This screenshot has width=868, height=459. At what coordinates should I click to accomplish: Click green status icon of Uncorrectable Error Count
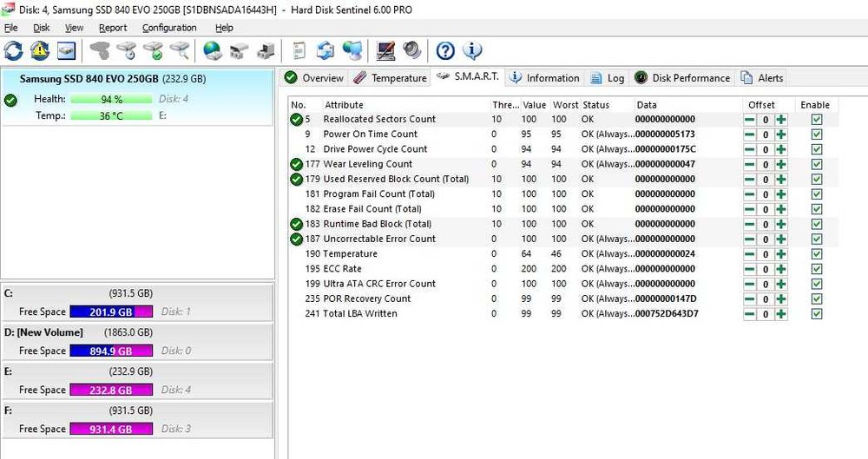pos(296,239)
